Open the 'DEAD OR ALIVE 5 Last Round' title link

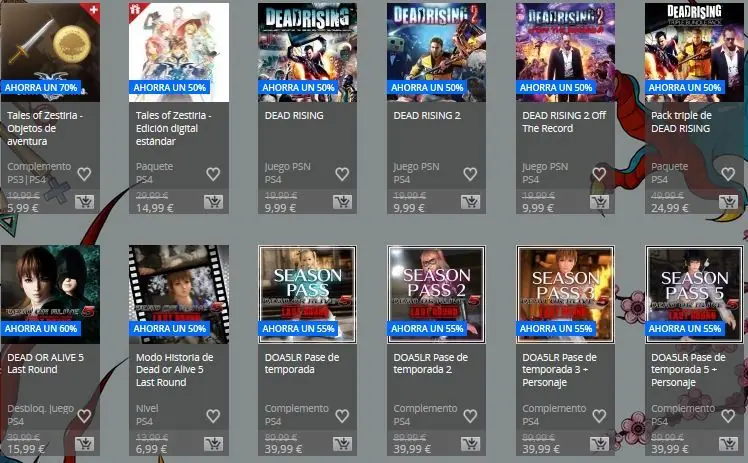[45, 363]
